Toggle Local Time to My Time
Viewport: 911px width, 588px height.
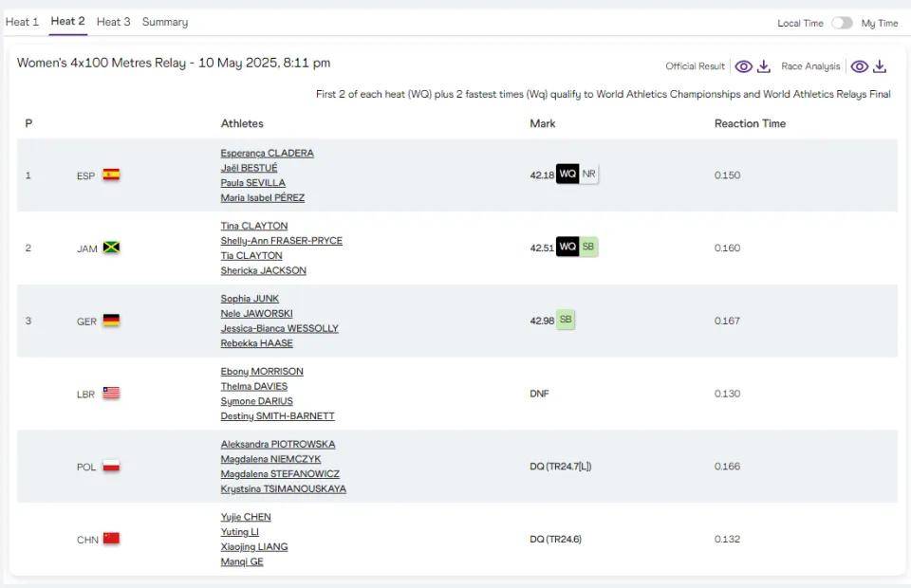tap(842, 23)
